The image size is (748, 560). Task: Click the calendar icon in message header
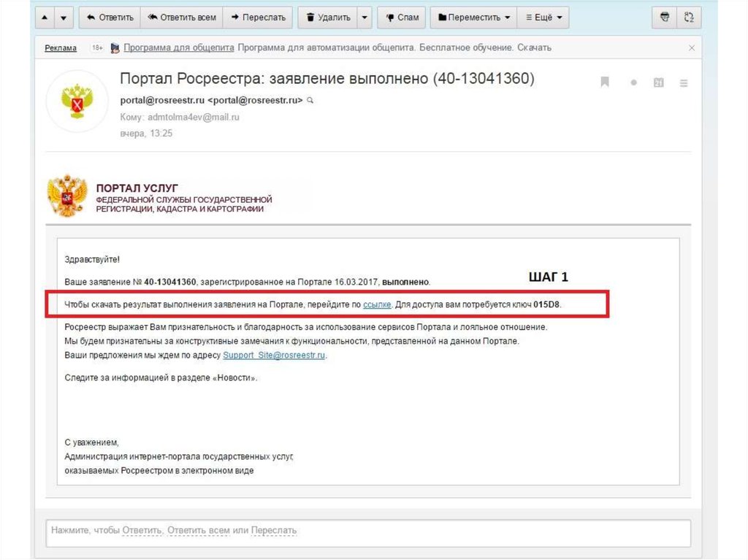658,83
